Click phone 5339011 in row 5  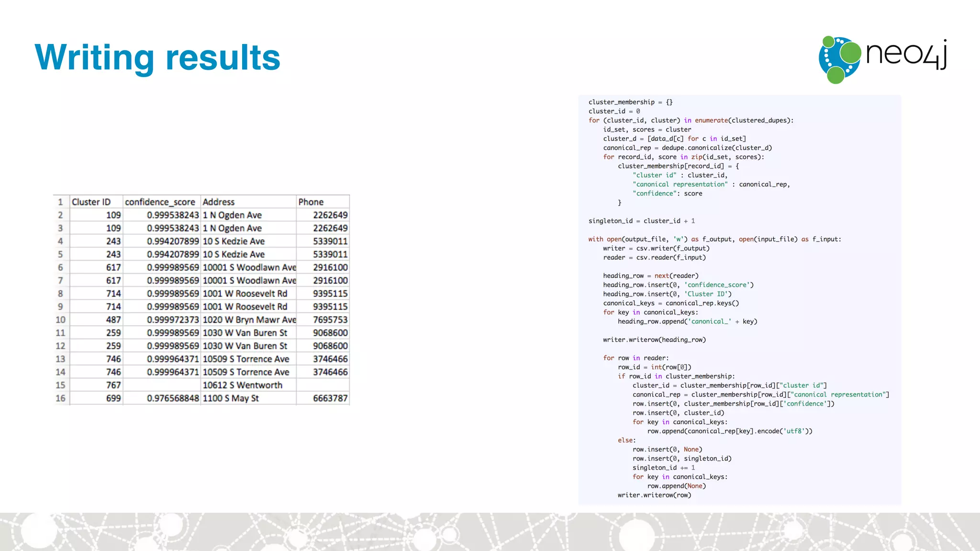(323, 254)
